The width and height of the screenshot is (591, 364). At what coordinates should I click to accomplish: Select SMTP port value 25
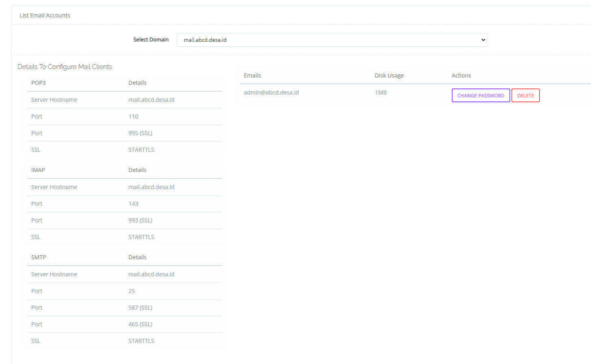(132, 291)
